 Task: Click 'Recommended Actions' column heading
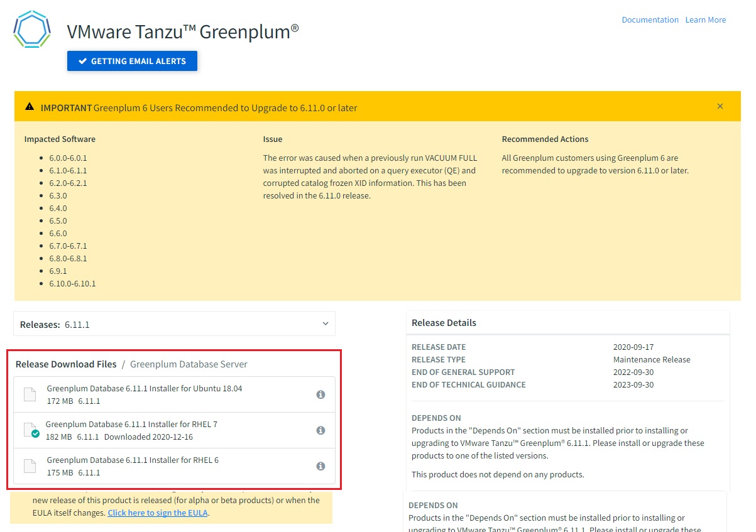[x=545, y=139]
